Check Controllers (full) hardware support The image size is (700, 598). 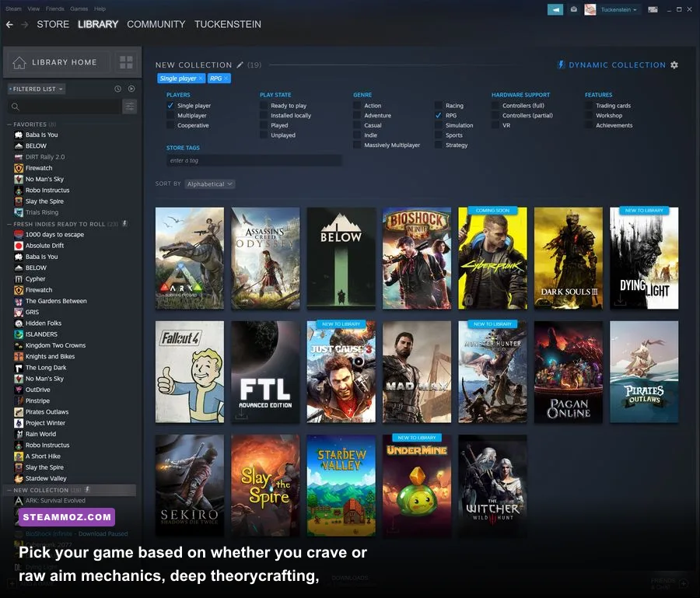click(495, 106)
